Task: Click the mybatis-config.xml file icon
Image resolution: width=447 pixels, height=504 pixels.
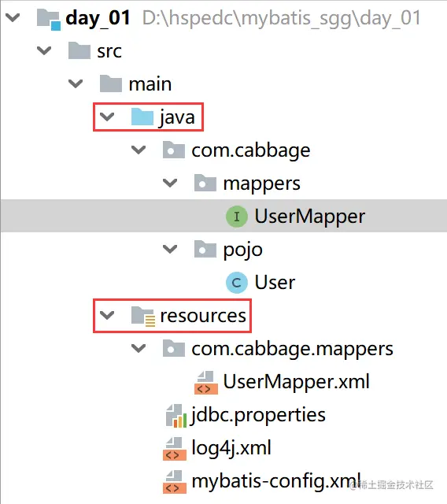Action: click(x=175, y=482)
